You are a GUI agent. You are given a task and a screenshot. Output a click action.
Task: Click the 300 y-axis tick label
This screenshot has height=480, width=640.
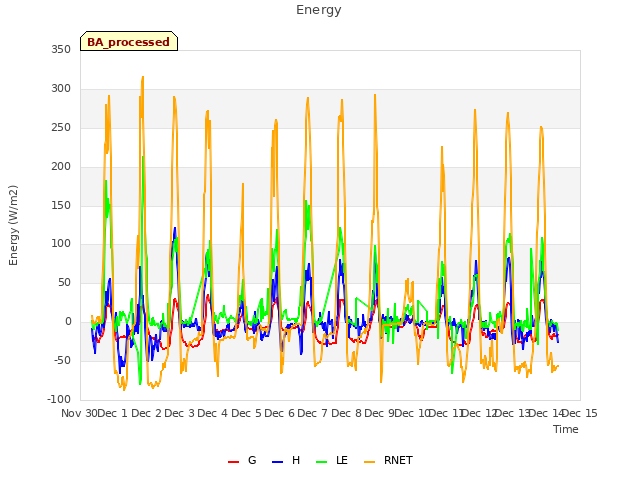point(61,89)
